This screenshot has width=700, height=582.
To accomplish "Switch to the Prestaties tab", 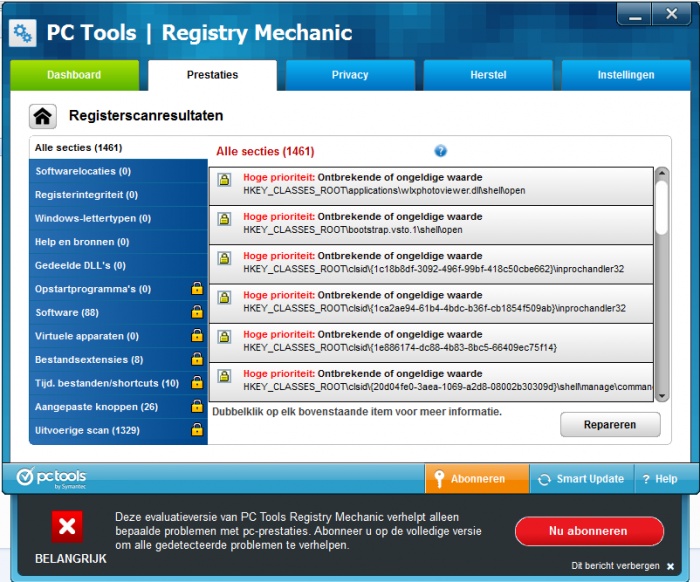I will coord(212,75).
